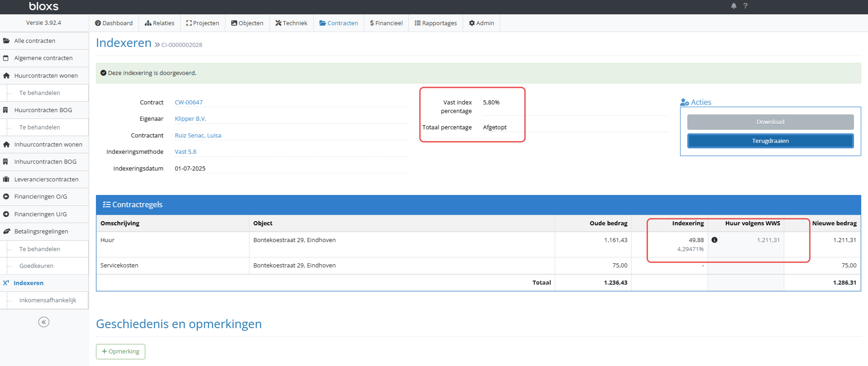Open the Objecten menu
868x366 pixels.
tap(247, 23)
